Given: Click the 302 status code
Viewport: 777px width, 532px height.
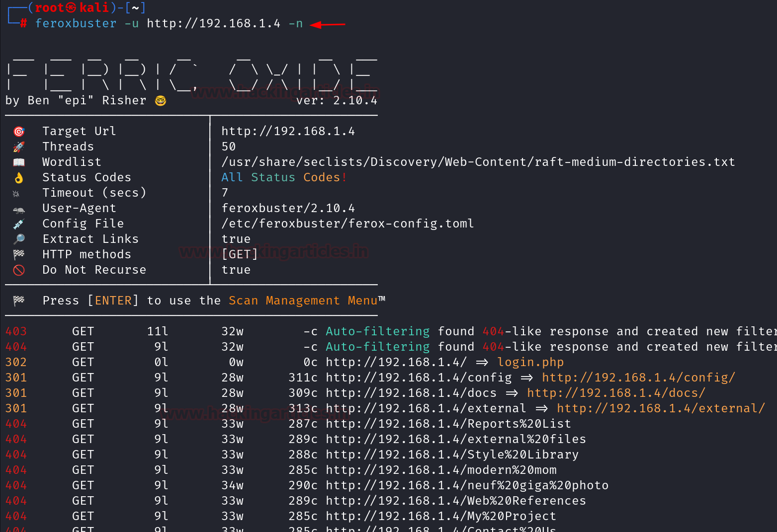Looking at the screenshot, I should pos(16,362).
